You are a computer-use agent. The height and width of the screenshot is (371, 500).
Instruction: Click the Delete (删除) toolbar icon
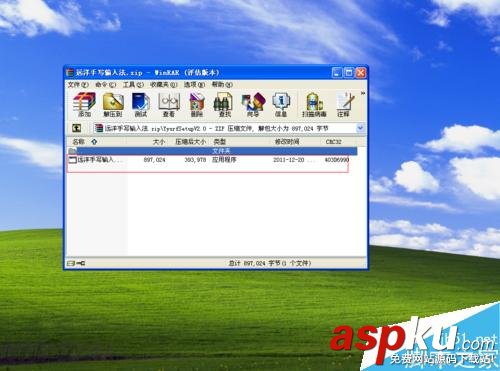(x=197, y=104)
